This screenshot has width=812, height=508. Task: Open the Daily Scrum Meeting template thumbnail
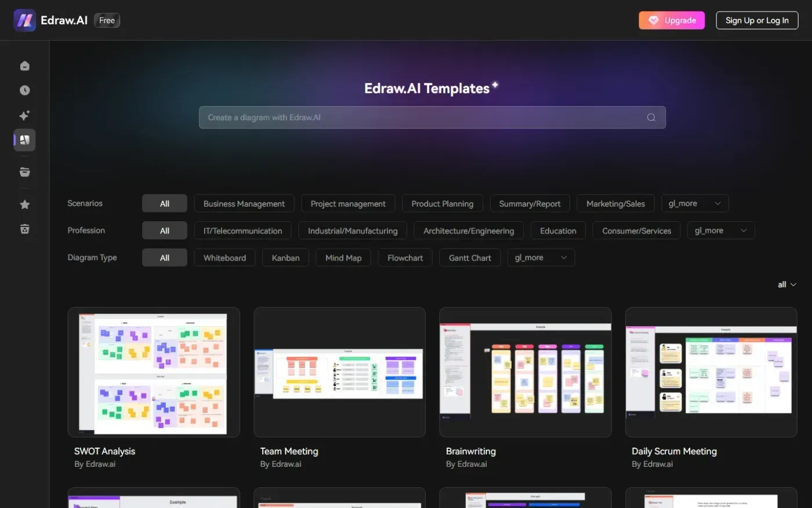pyautogui.click(x=711, y=372)
